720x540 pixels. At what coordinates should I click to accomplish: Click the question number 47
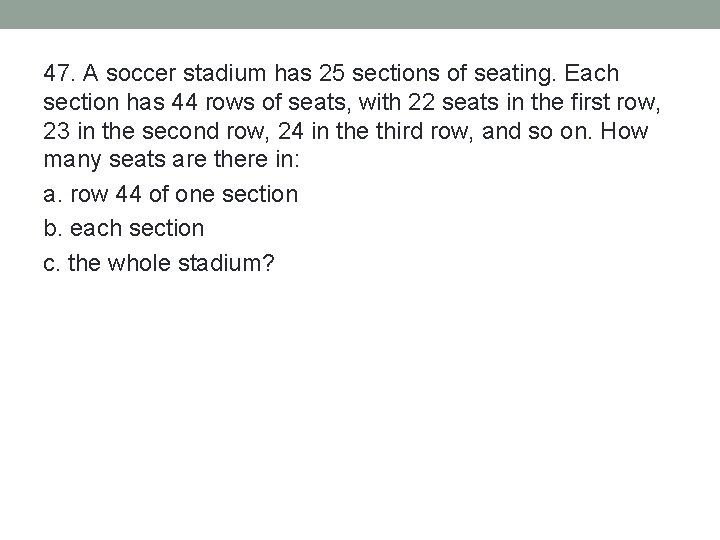(58, 74)
